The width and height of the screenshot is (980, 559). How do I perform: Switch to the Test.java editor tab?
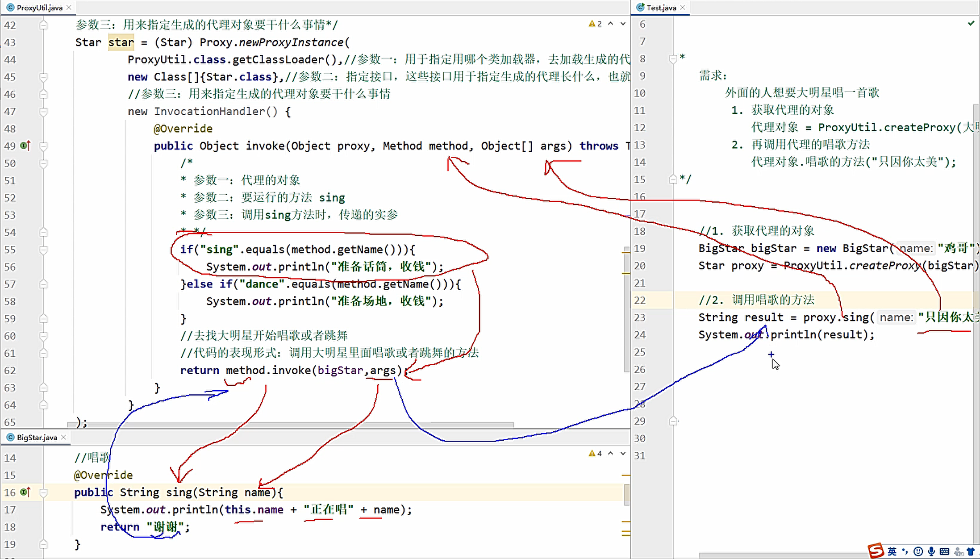[x=661, y=8]
